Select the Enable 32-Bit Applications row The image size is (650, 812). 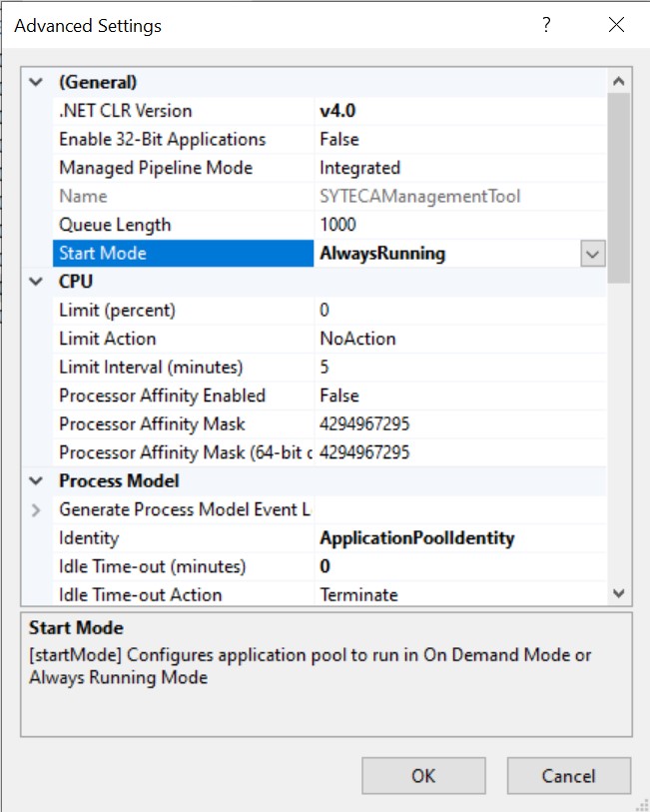click(162, 140)
